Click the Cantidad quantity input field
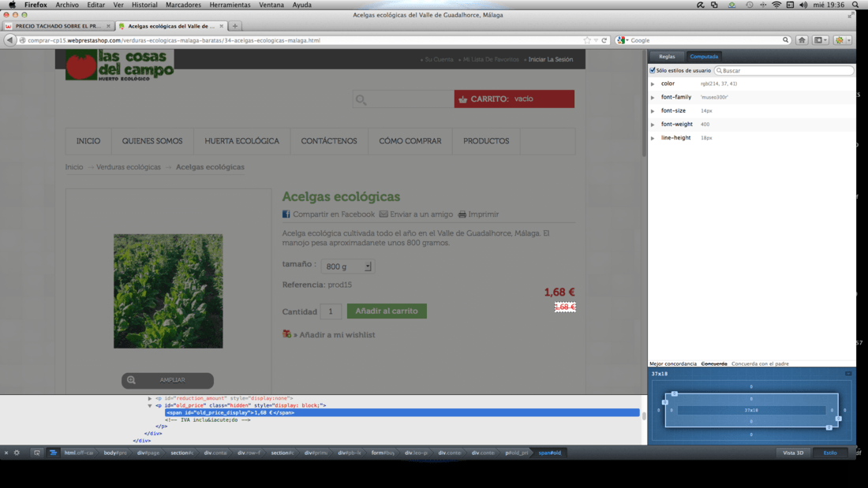 tap(331, 311)
